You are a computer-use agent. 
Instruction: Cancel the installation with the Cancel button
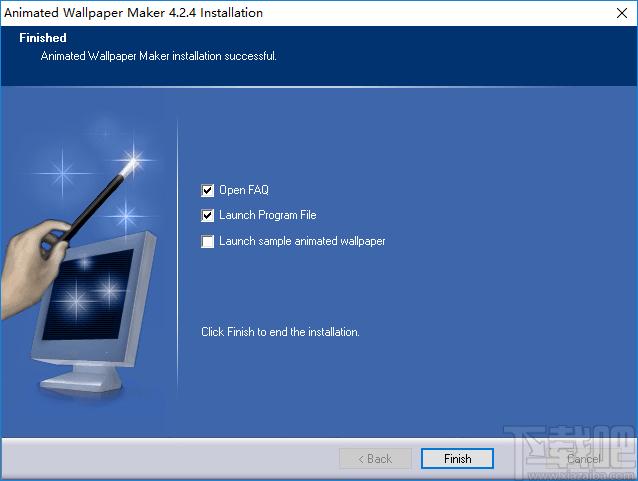pyautogui.click(x=584, y=459)
